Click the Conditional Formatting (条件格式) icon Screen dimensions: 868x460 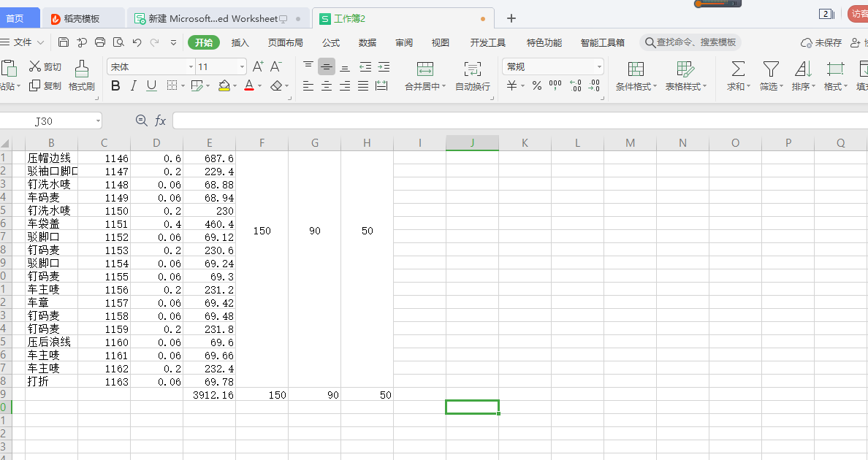[636, 69]
